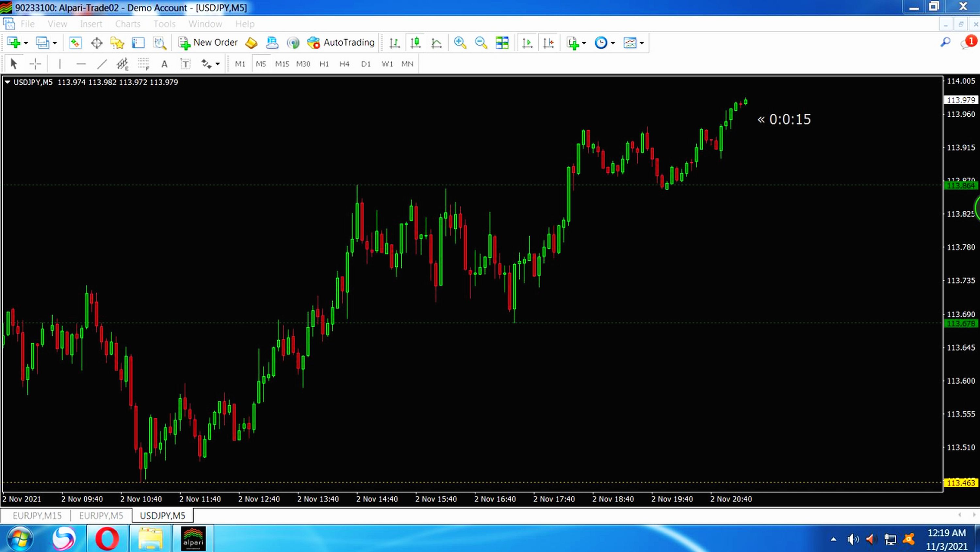This screenshot has width=980, height=552.
Task: Toggle the AutoTrading button
Action: click(341, 42)
